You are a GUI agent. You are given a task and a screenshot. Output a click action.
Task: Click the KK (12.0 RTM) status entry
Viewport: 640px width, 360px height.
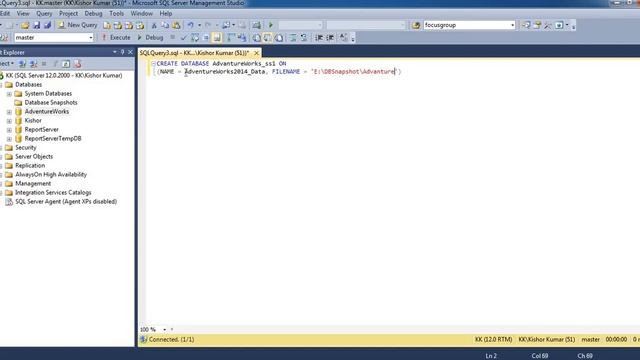493,340
